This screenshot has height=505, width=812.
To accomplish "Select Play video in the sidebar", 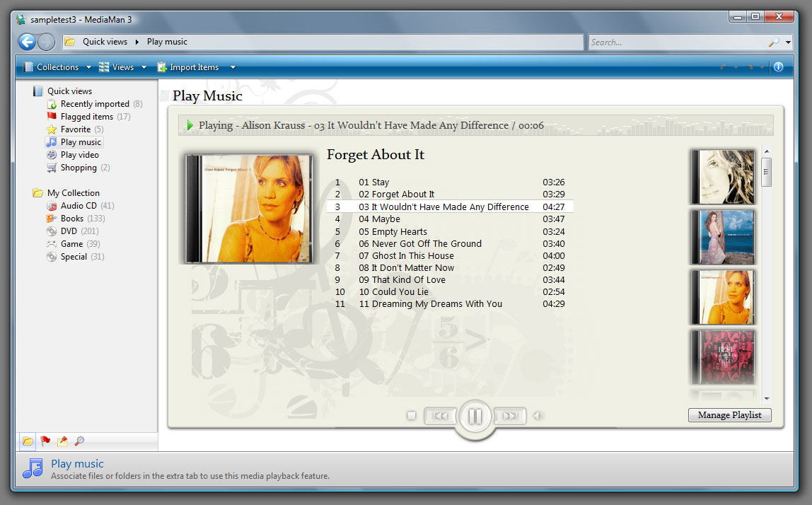I will click(73, 155).
